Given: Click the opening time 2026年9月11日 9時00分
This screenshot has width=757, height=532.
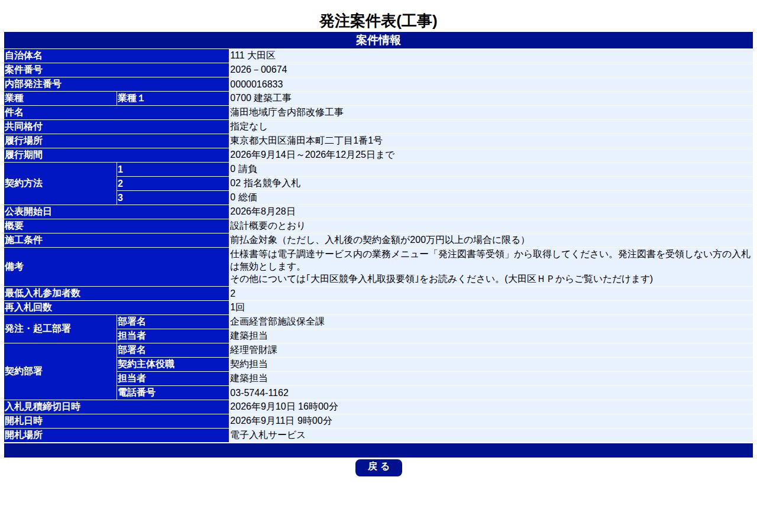Looking at the screenshot, I should [281, 421].
